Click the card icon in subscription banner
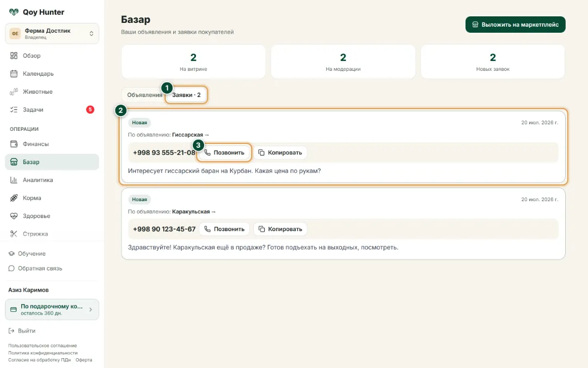 coord(14,310)
